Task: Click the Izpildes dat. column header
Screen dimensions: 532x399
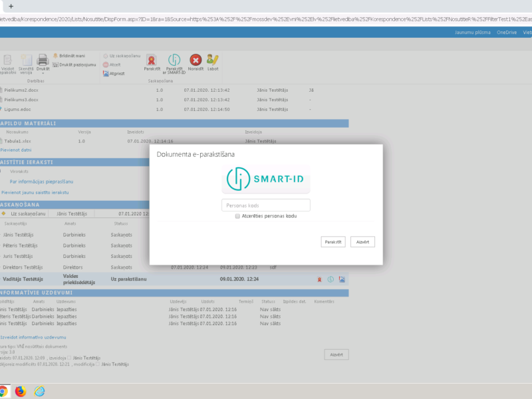Action: [295, 302]
